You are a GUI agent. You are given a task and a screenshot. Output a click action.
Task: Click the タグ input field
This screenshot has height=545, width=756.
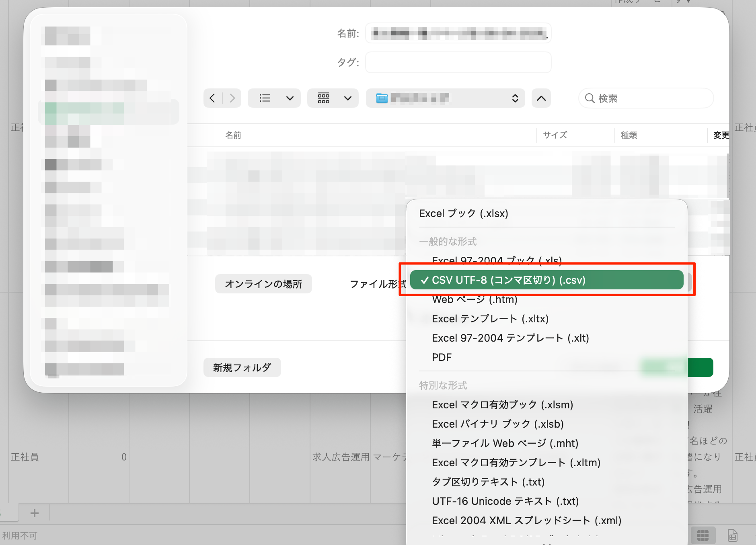(458, 62)
